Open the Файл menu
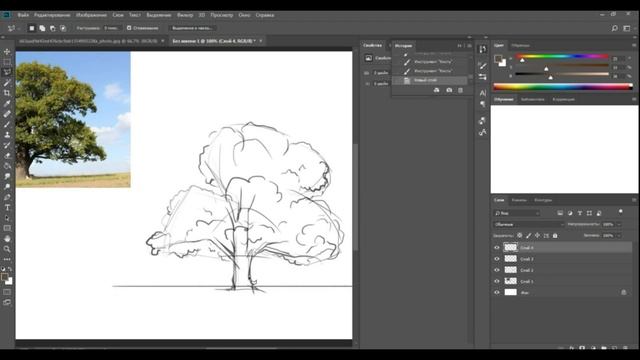The height and width of the screenshot is (360, 640). (23, 15)
